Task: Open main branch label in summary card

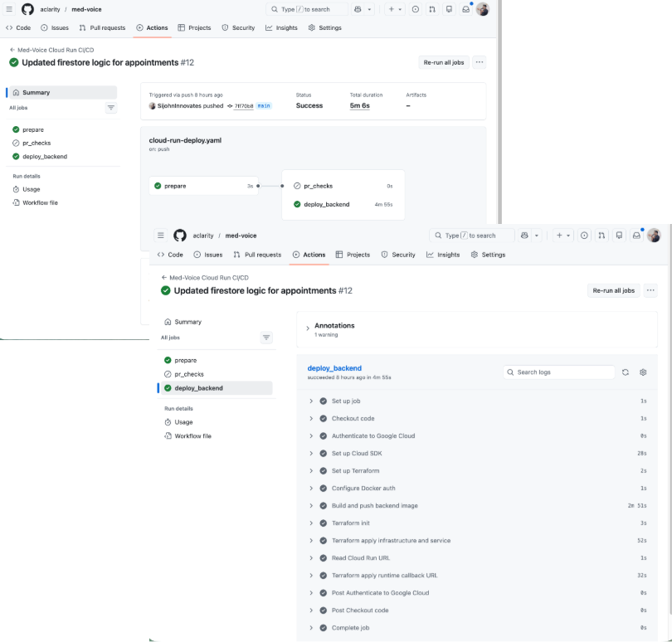Action: pyautogui.click(x=264, y=106)
